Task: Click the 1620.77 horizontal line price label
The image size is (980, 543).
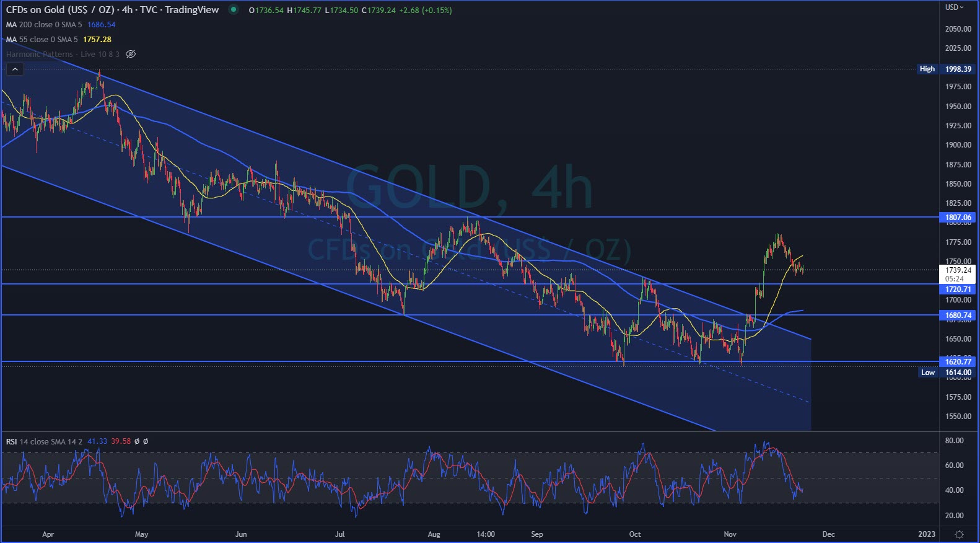Action: pos(958,362)
